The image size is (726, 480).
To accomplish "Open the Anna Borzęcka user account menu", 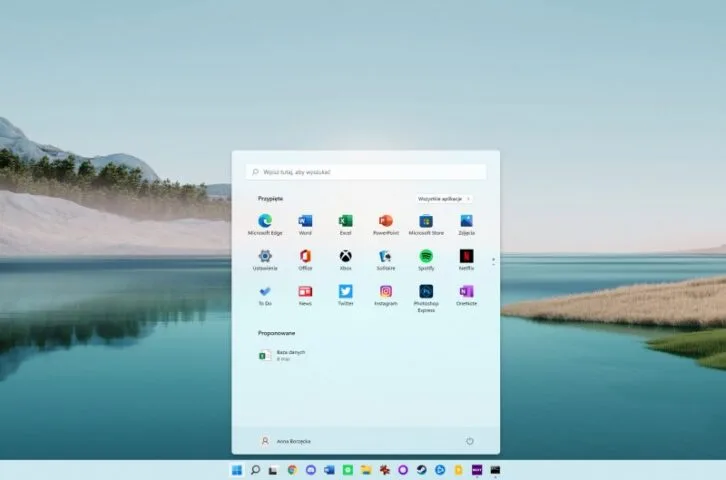I will point(286,441).
